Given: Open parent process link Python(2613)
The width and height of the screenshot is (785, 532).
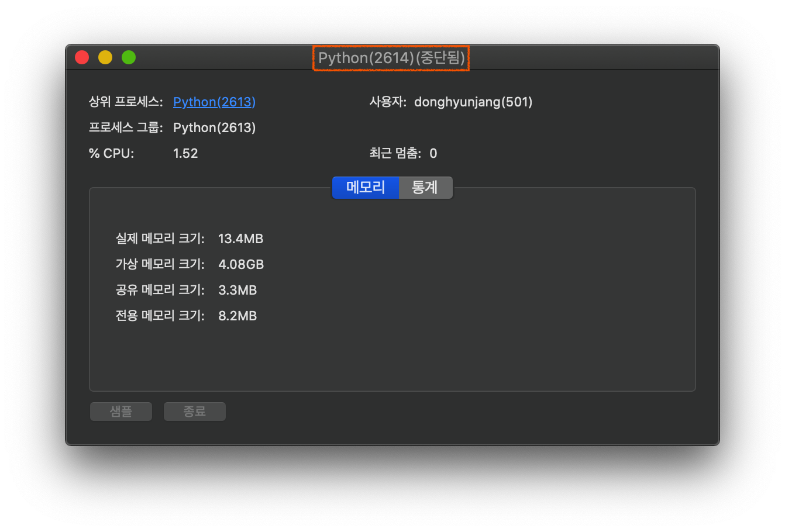Looking at the screenshot, I should click(214, 102).
